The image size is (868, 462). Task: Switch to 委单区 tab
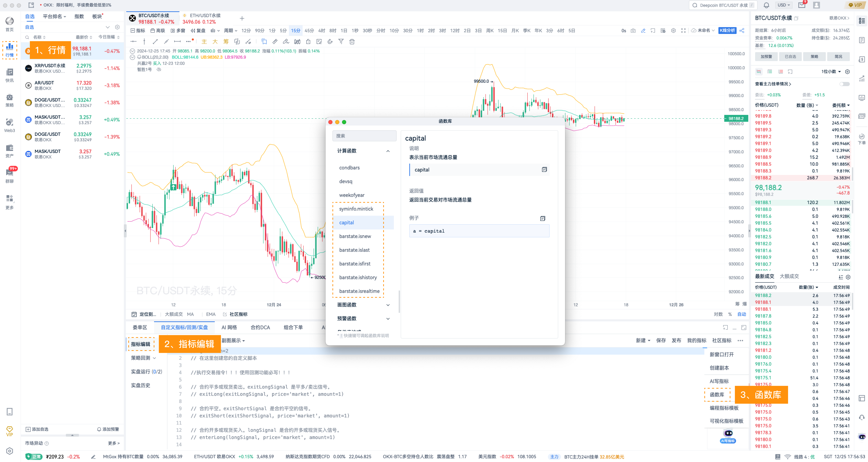(x=140, y=327)
